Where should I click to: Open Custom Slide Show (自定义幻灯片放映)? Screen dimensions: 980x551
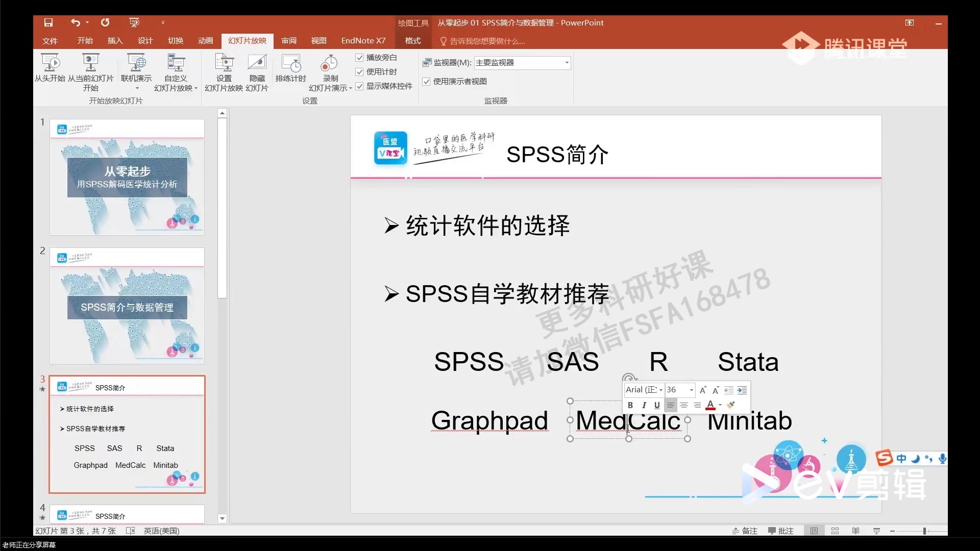click(176, 72)
